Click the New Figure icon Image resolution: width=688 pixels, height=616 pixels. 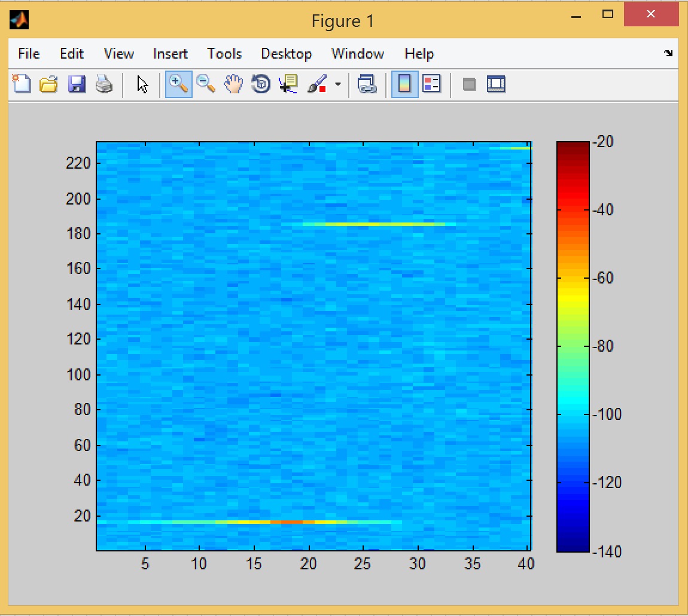click(x=22, y=84)
